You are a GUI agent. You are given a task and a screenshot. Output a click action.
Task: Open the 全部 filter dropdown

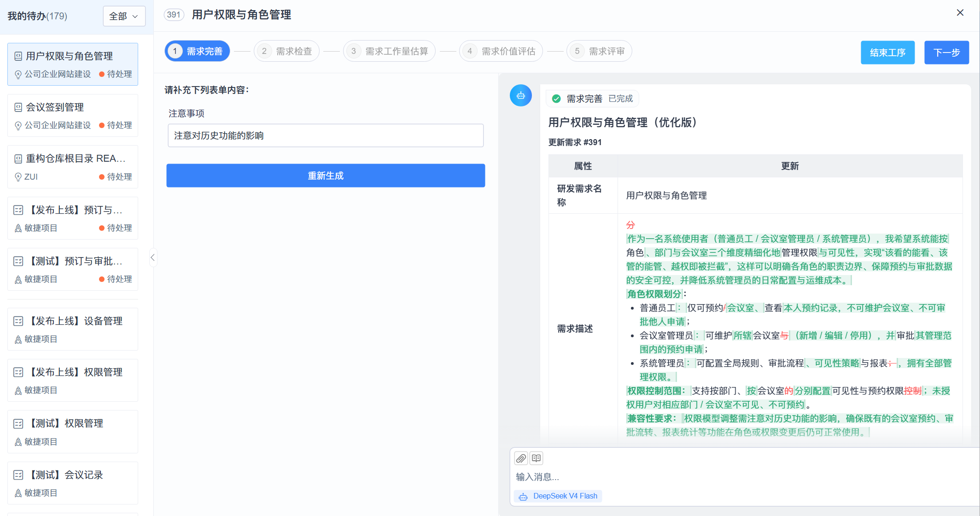tap(124, 16)
